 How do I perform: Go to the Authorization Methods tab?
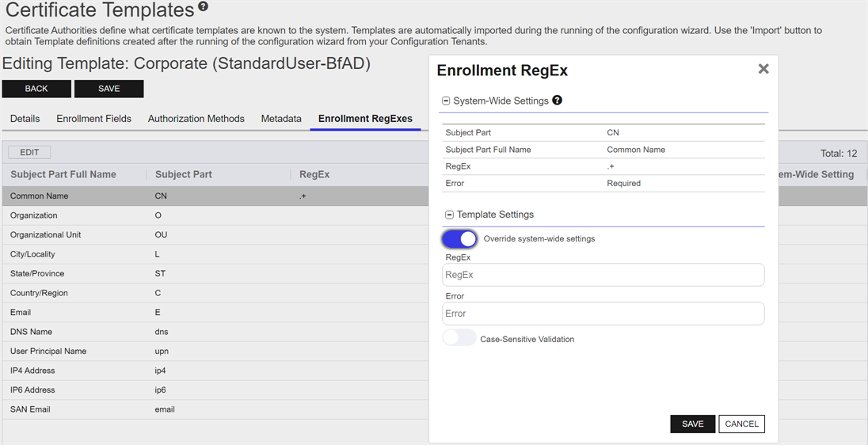(196, 119)
